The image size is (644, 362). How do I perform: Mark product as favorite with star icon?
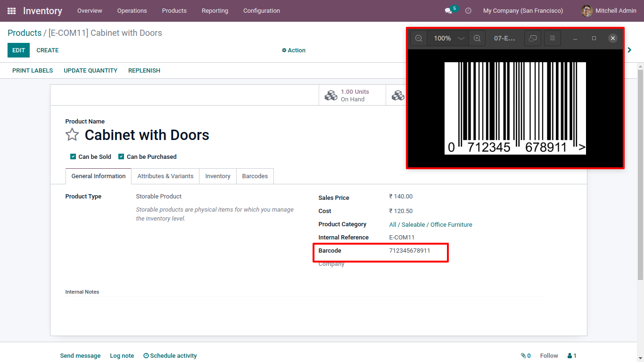[x=72, y=135]
